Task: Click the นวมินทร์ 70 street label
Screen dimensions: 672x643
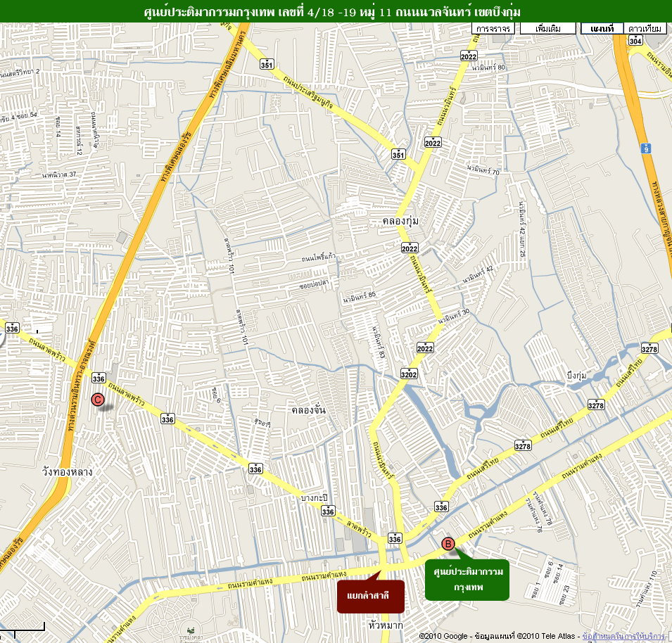Action: pyautogui.click(x=483, y=170)
